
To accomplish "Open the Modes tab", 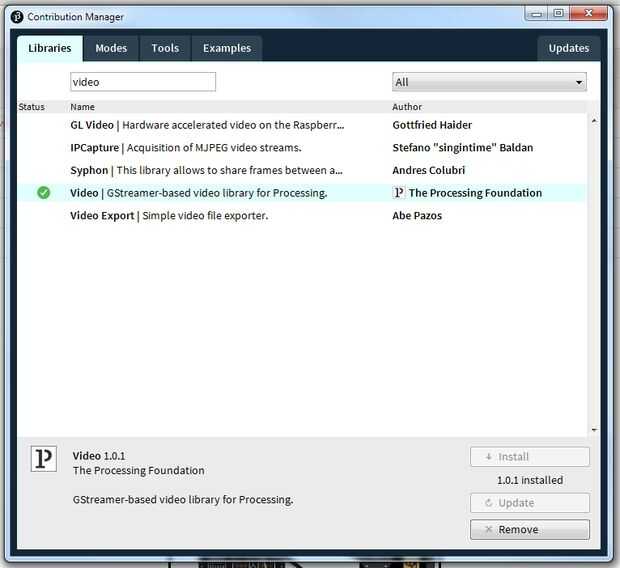I will pyautogui.click(x=111, y=48).
